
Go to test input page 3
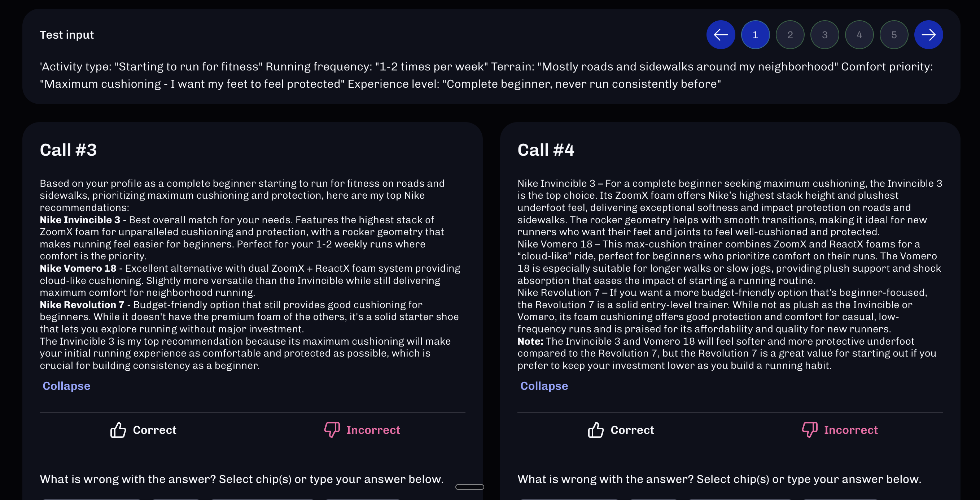coord(824,35)
